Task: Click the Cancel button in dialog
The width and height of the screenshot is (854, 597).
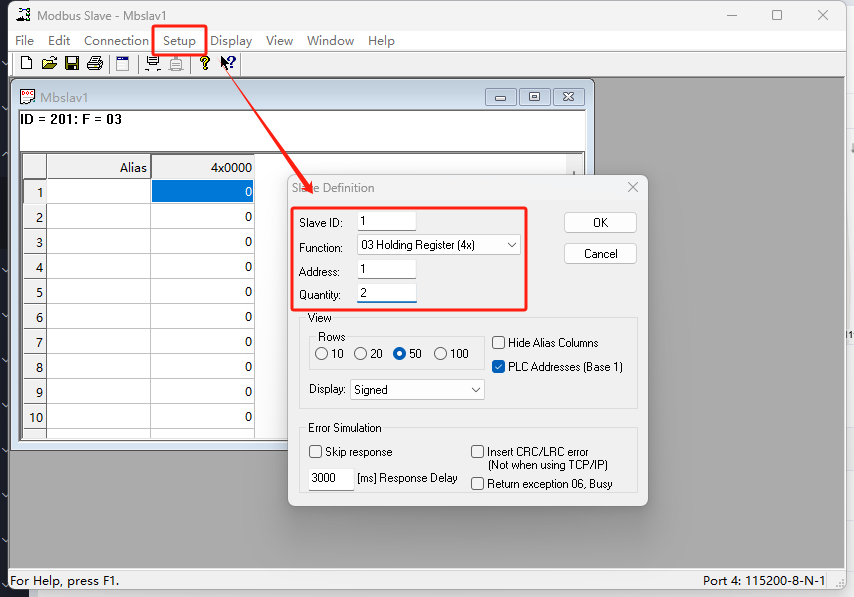Action: pos(600,254)
